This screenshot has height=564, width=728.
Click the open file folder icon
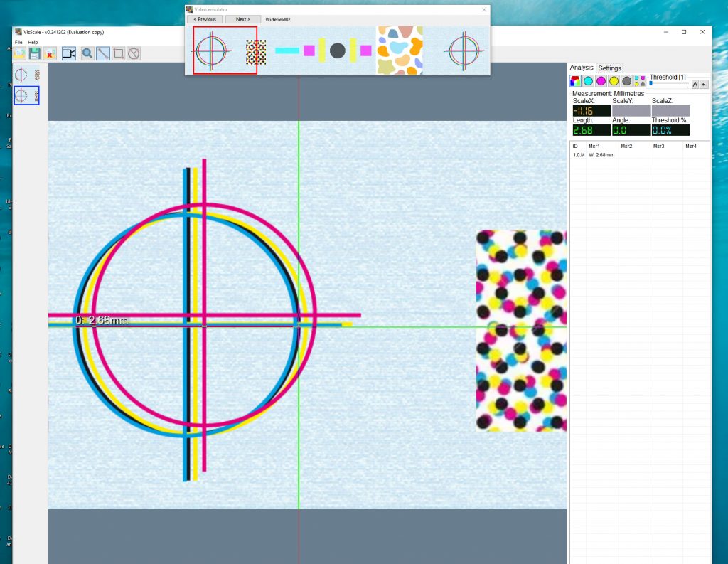[x=19, y=53]
